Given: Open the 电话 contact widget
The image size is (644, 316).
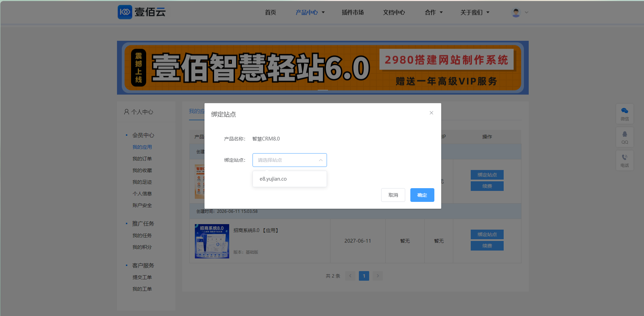Looking at the screenshot, I should (624, 160).
